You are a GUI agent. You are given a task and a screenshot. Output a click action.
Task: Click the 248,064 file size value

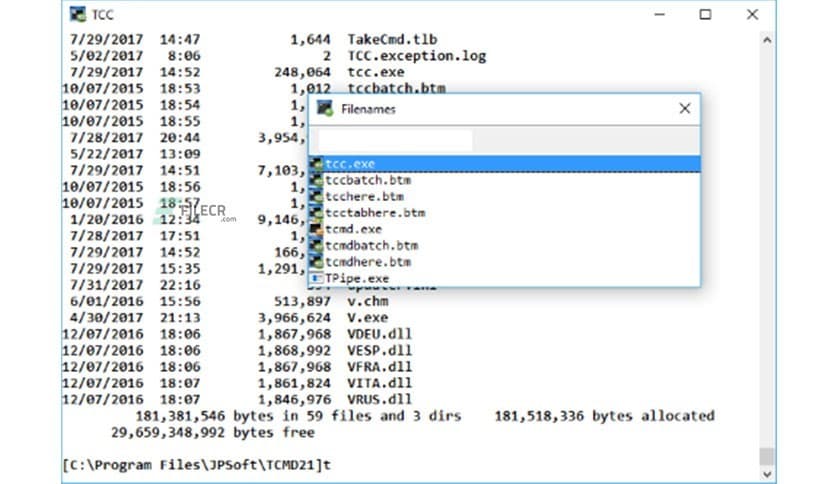(x=302, y=72)
